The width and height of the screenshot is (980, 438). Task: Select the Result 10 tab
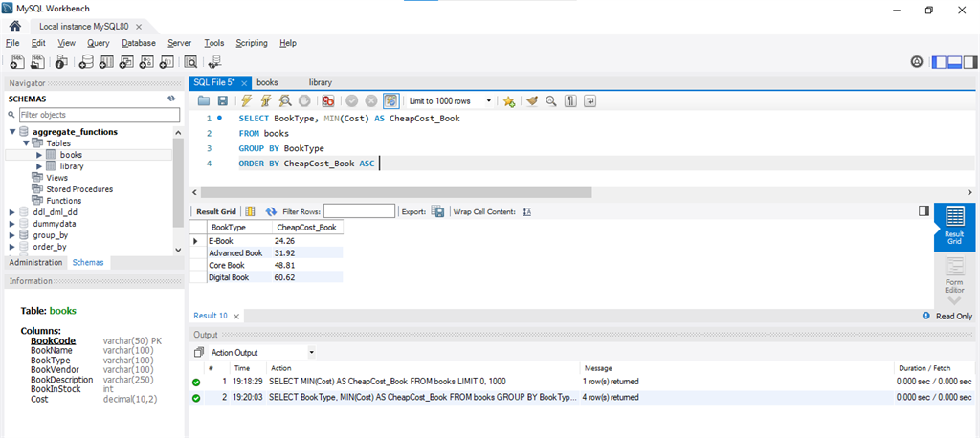point(211,316)
